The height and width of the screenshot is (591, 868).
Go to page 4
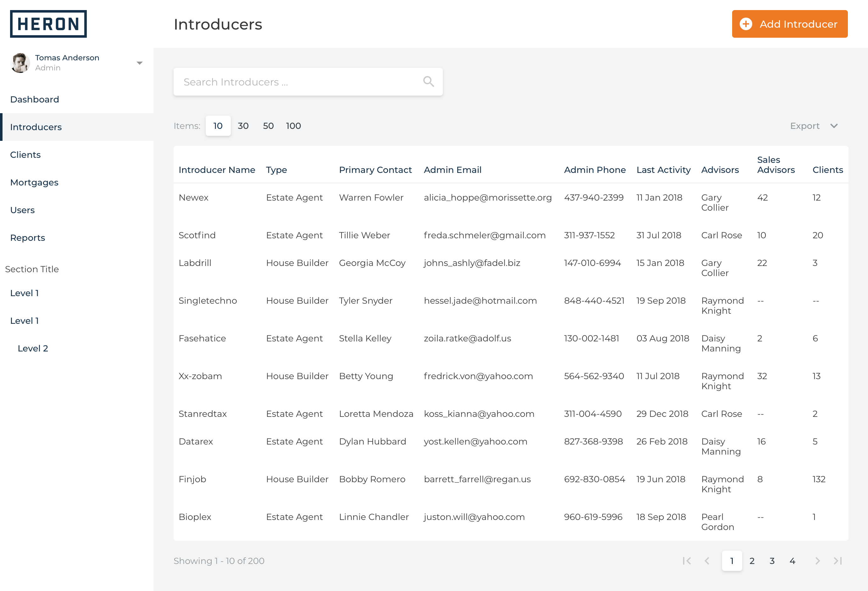pyautogui.click(x=792, y=561)
